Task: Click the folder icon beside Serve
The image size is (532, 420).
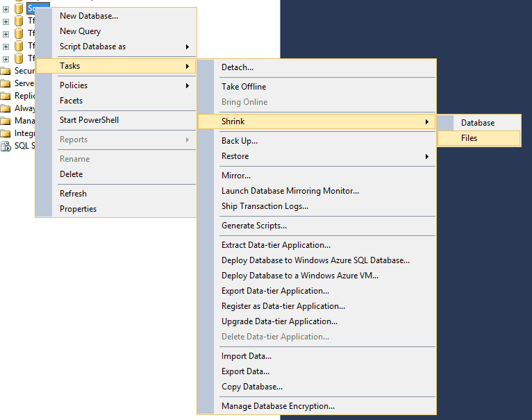Action: 6,83
